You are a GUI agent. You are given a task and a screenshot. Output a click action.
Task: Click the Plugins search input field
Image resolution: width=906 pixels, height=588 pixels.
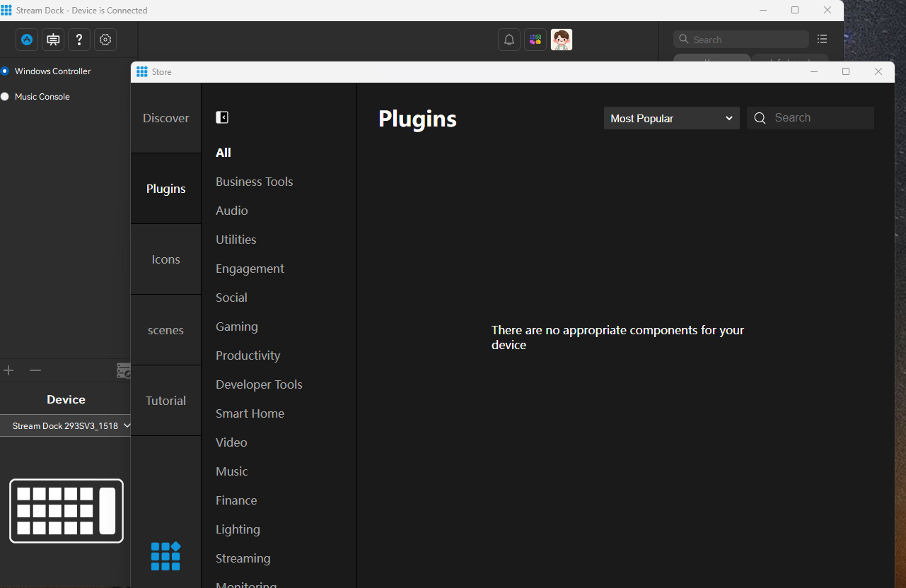[x=820, y=118]
